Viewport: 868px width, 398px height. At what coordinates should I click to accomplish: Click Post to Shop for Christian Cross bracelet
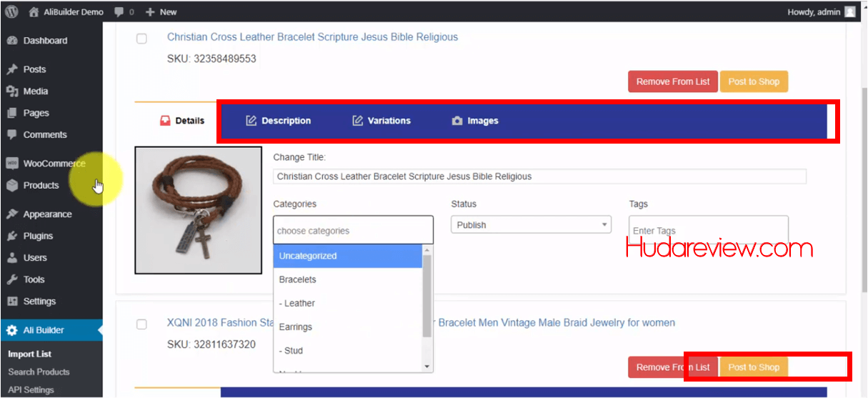(754, 81)
